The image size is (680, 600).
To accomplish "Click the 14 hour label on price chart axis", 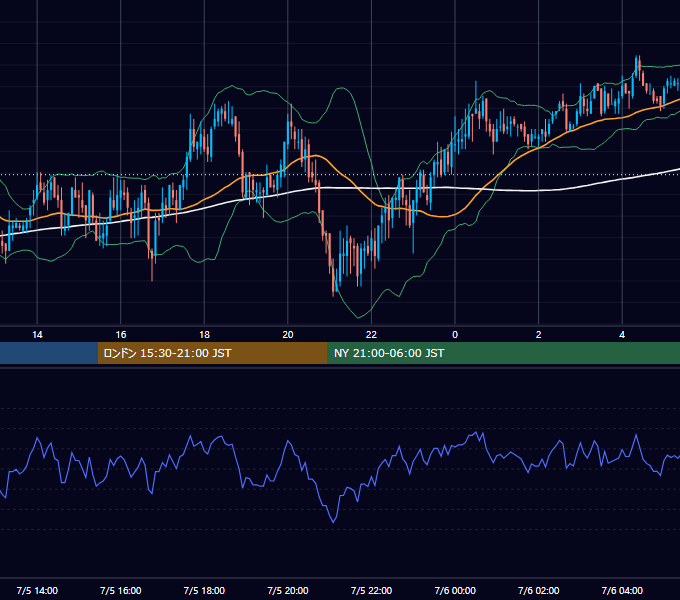I will (x=37, y=335).
